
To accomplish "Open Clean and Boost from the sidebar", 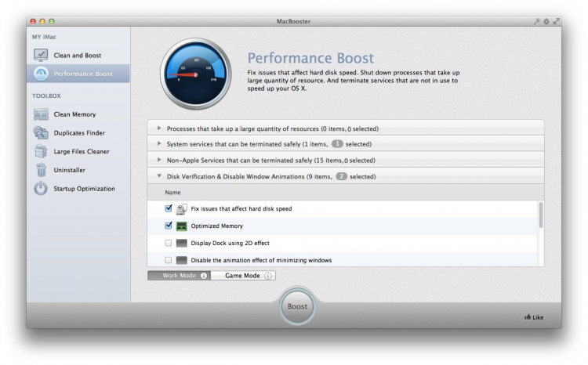I will click(78, 55).
